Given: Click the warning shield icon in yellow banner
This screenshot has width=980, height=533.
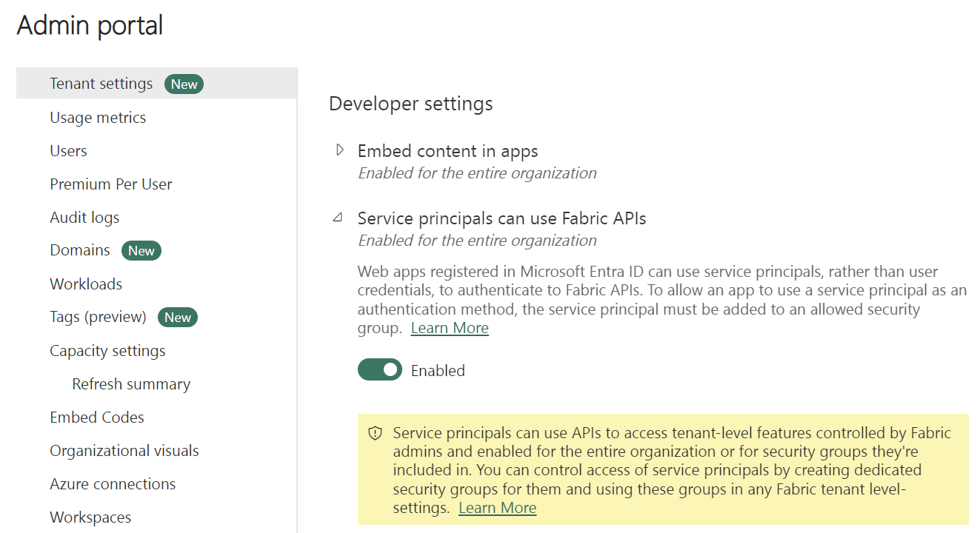Looking at the screenshot, I should coord(373,432).
